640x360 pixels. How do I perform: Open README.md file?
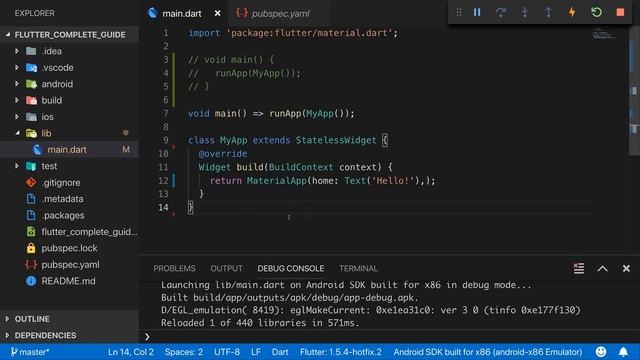pyautogui.click(x=69, y=281)
